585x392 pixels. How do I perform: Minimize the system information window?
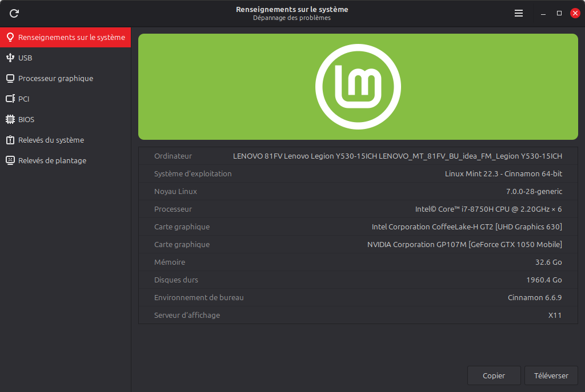[x=543, y=14]
